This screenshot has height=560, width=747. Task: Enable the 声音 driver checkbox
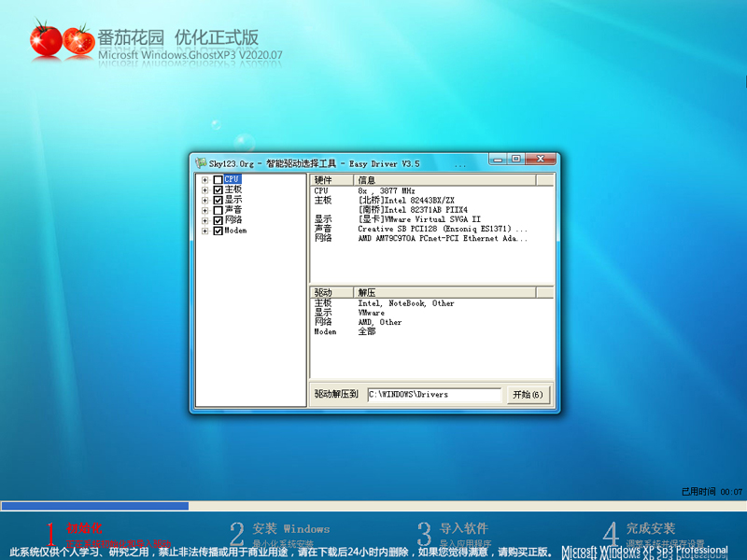coord(216,210)
